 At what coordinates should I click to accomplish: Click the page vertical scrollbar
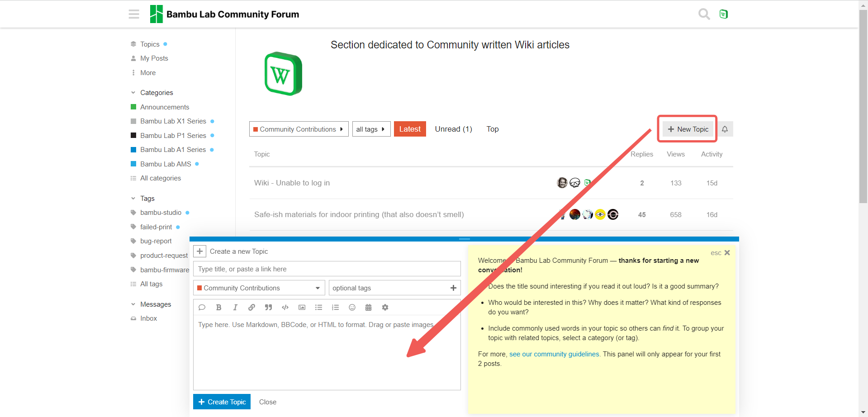click(x=863, y=107)
